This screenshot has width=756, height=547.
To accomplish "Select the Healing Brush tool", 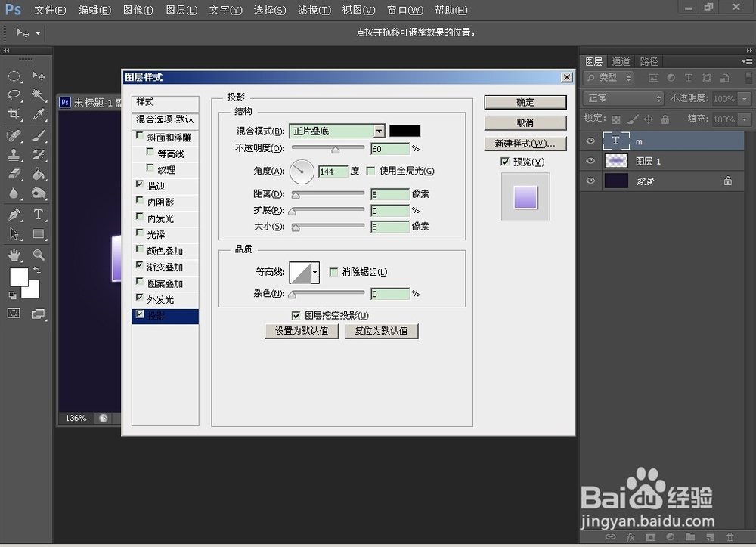I will [x=14, y=135].
